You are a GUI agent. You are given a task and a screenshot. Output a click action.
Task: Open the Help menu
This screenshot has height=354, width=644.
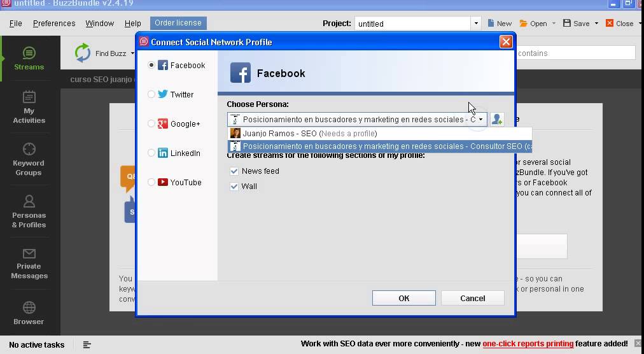pyautogui.click(x=132, y=24)
